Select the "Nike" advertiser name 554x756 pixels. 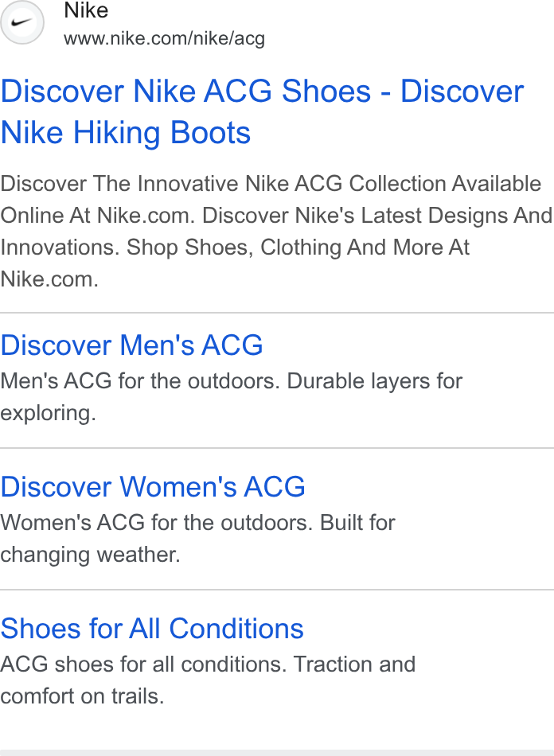point(86,10)
